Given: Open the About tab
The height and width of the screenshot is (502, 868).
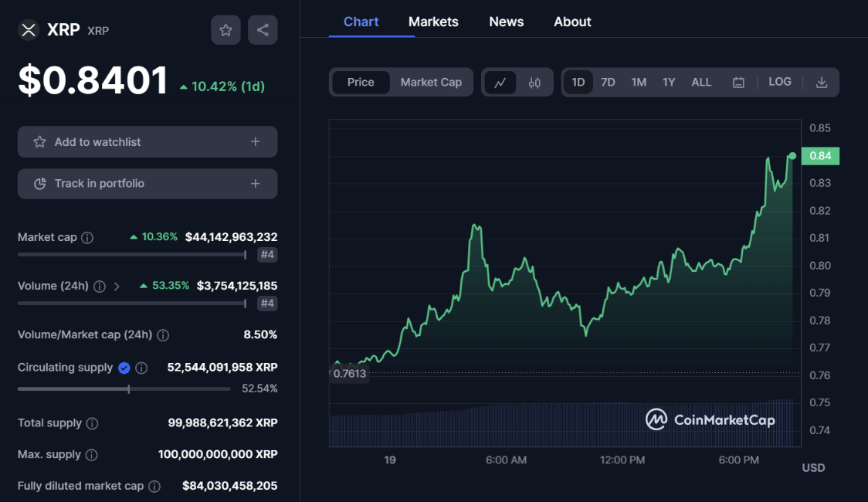Looking at the screenshot, I should 572,22.
